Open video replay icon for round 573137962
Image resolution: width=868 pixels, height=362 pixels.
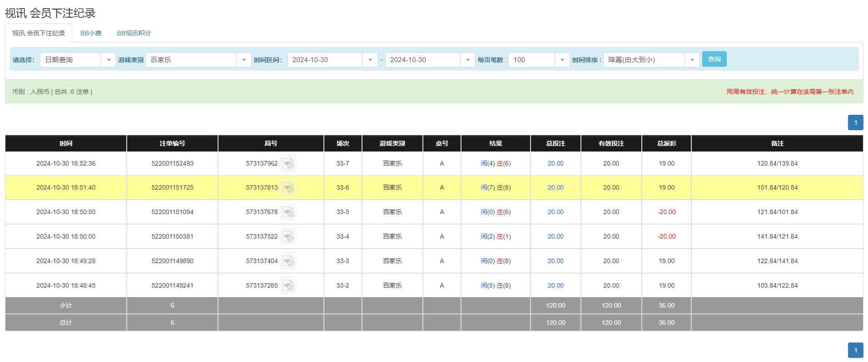288,164
